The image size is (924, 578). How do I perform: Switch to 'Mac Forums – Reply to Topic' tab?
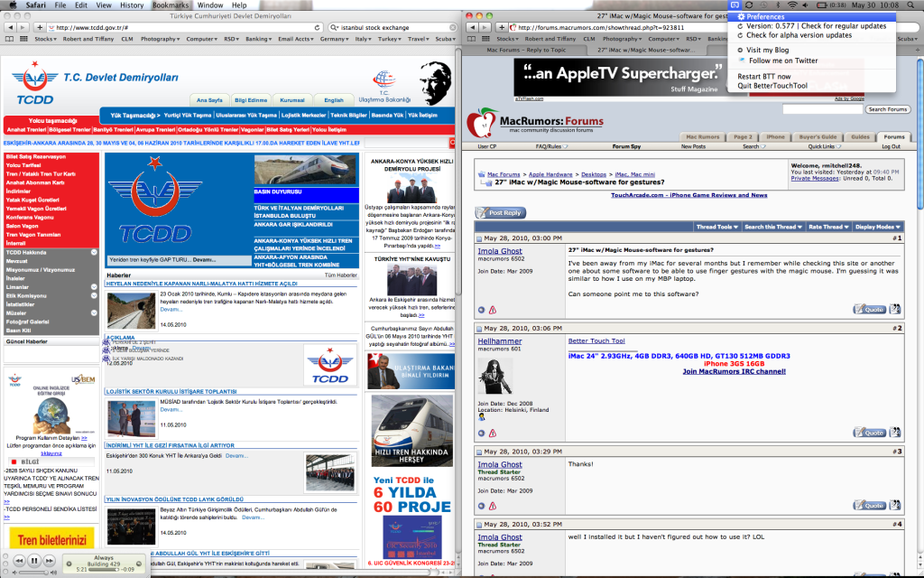526,51
